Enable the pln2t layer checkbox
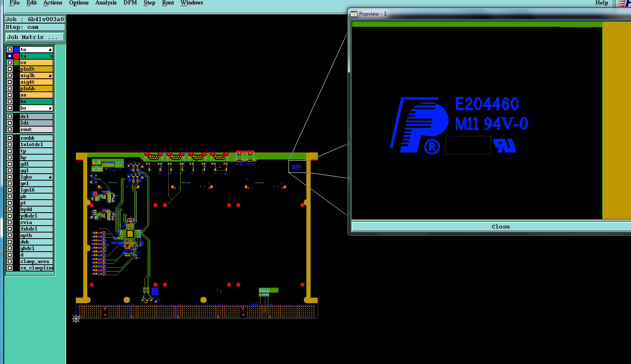Screen dimensions: 631x364 [x=10, y=69]
